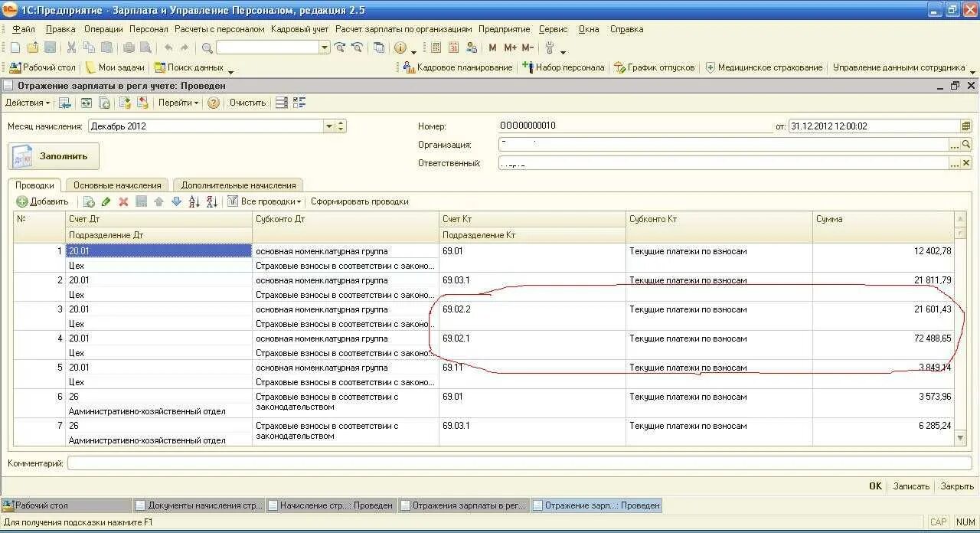Click the Месяц начисления up-down stepper
The image size is (980, 533).
pyautogui.click(x=341, y=126)
